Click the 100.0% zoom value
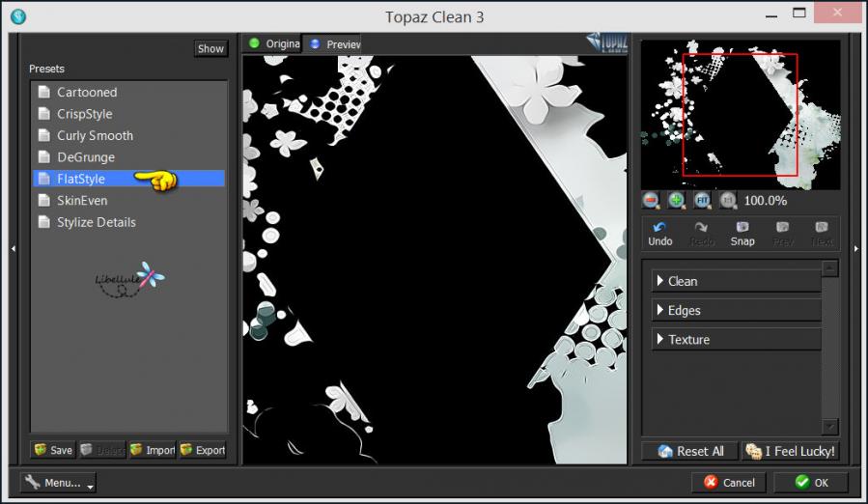868x504 pixels. click(x=765, y=201)
